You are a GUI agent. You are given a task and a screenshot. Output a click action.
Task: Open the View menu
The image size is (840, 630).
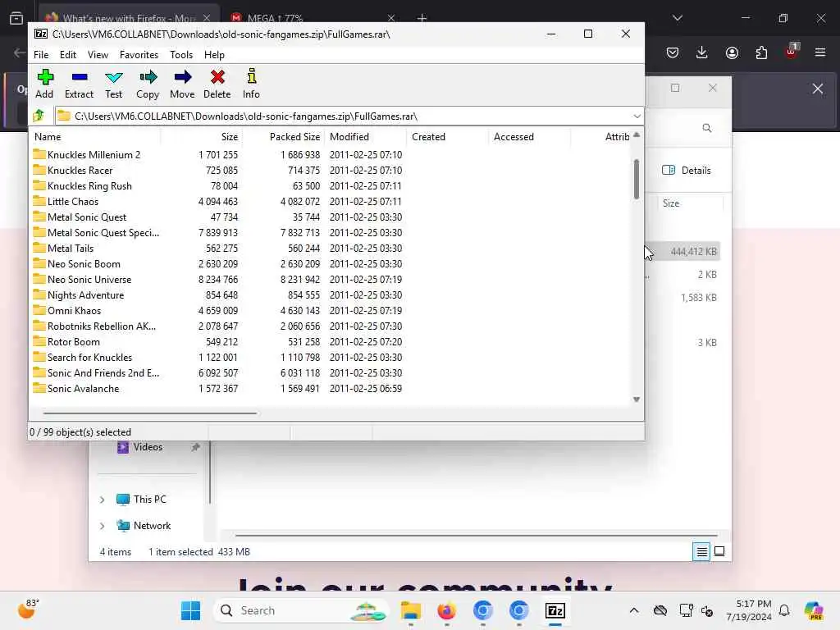pyautogui.click(x=98, y=55)
